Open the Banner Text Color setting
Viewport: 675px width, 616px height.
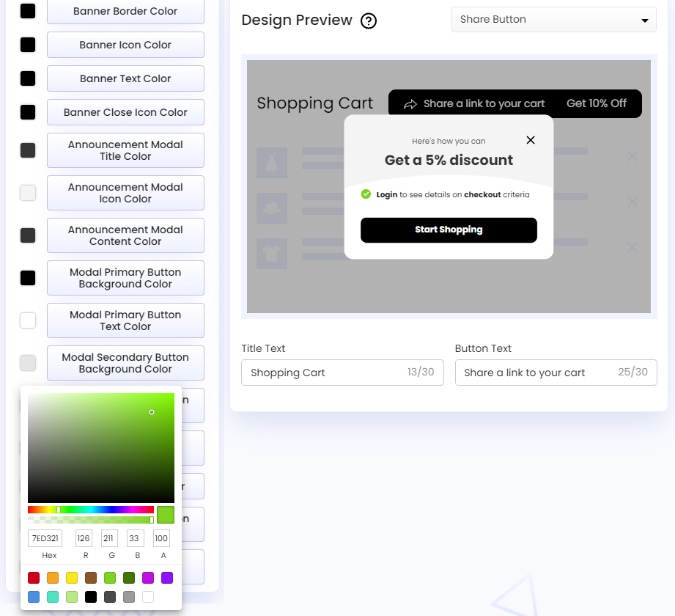click(x=125, y=78)
